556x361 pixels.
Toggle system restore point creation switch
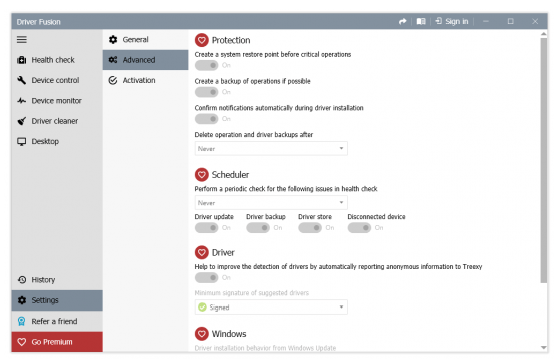[x=206, y=65]
